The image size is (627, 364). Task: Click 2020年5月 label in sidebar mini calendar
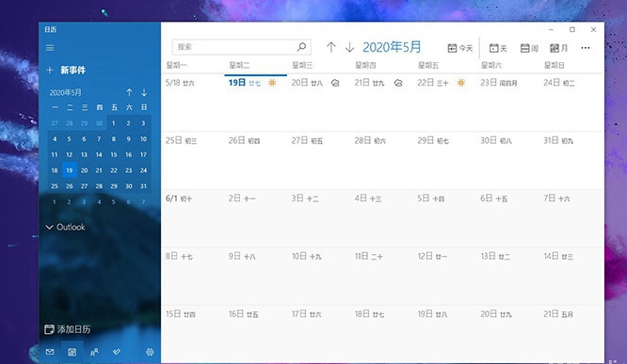click(66, 93)
